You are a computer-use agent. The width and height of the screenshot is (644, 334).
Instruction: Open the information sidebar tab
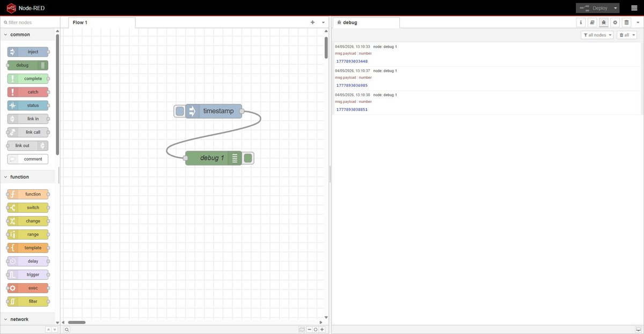pos(581,23)
